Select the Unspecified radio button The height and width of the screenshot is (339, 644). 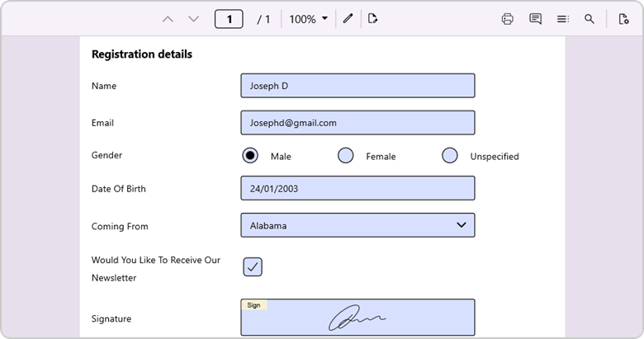click(450, 156)
